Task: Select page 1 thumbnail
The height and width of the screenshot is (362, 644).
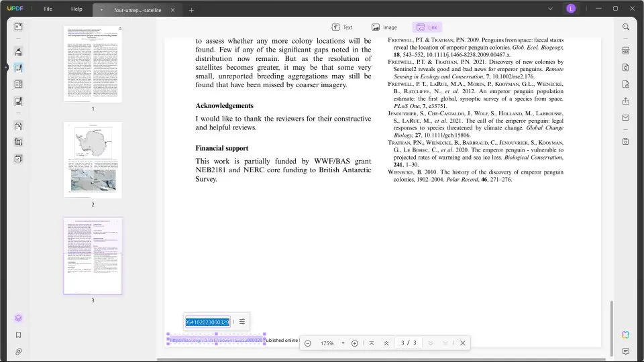Action: tap(93, 64)
